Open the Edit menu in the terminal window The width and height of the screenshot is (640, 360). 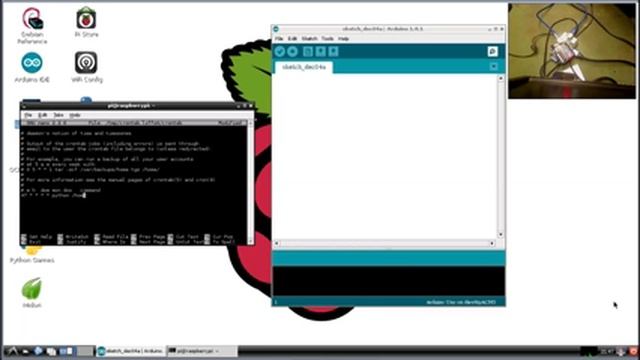pos(42,115)
